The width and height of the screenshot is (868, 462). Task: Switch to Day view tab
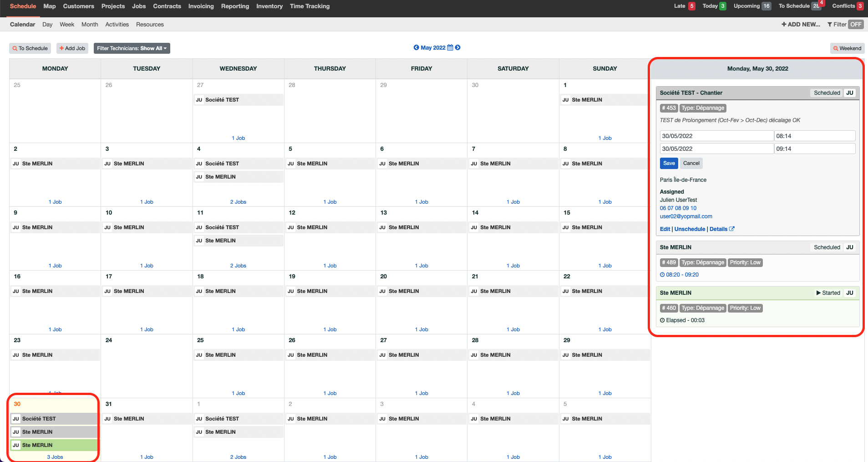47,25
